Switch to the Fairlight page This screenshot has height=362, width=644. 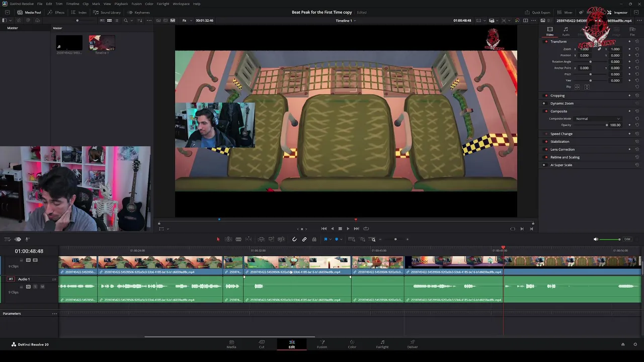coord(382,344)
